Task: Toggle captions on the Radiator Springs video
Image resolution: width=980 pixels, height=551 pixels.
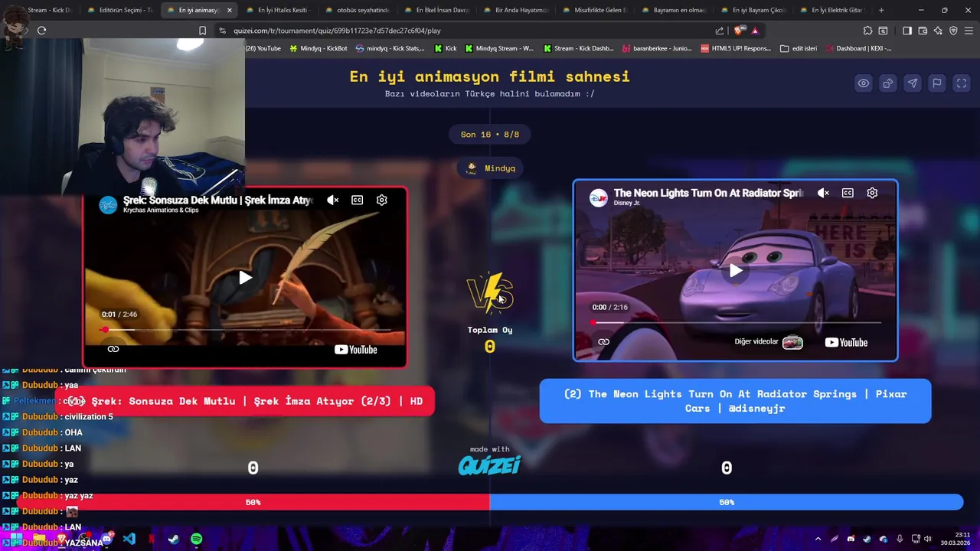Action: click(x=848, y=193)
